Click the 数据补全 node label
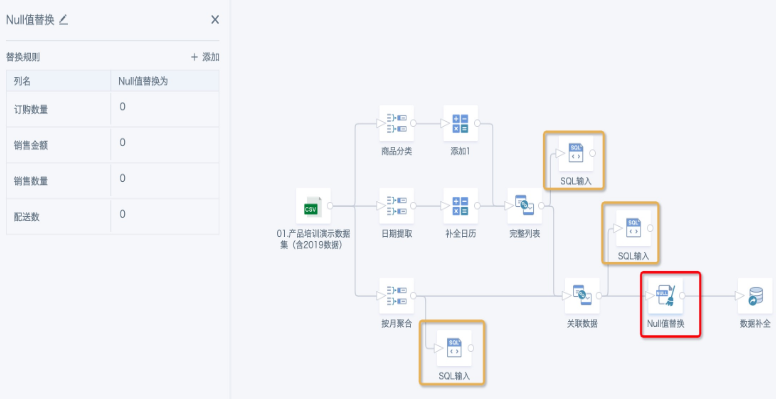 [x=755, y=324]
